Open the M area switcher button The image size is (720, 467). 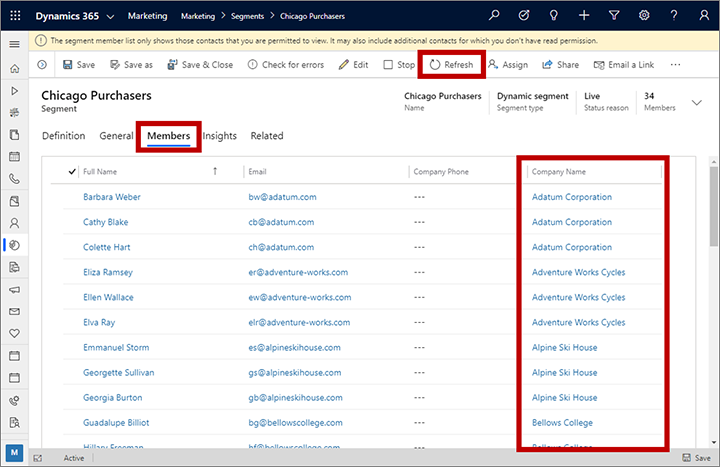coord(14,453)
